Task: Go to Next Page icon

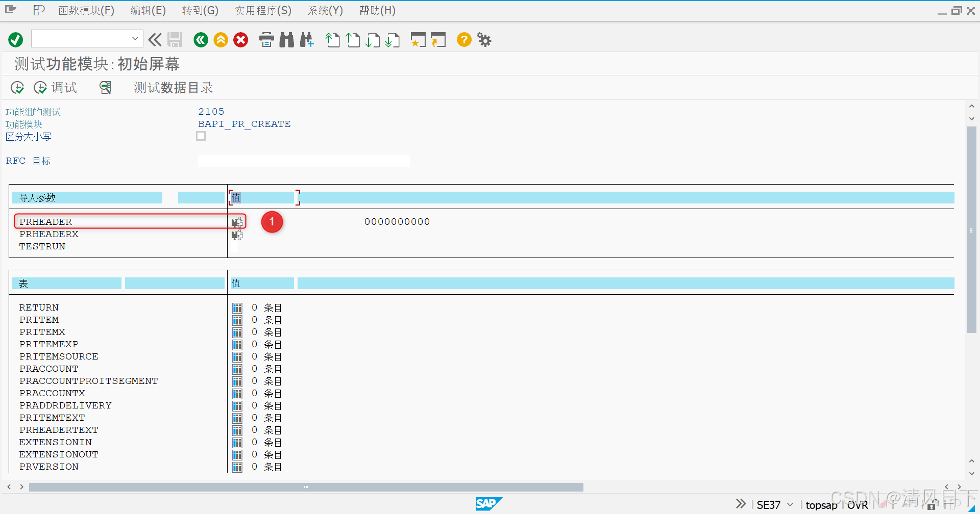Action: (373, 40)
